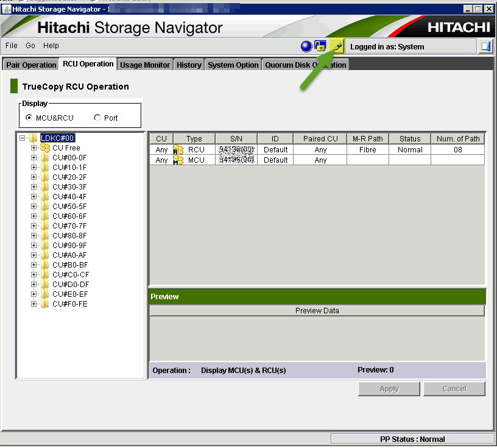This screenshot has height=448, width=497.
Task: Expand the CU#B0-BF node
Action: 33,265
